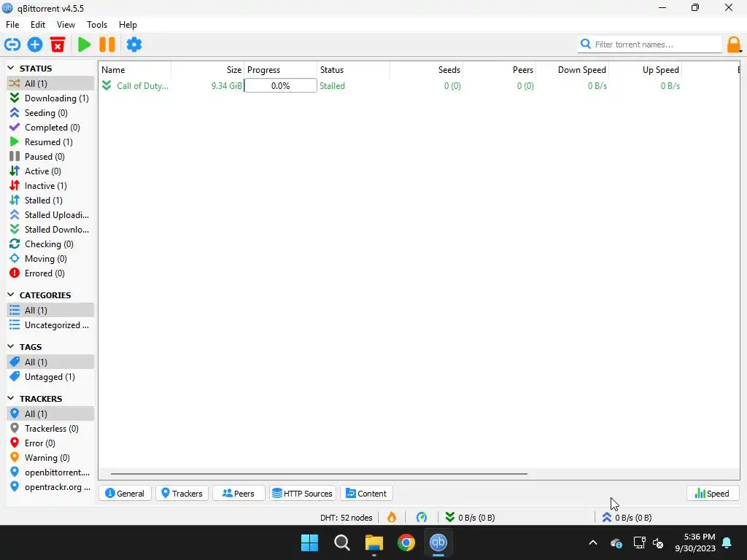This screenshot has width=747, height=560.
Task: Click the download speed status bar indicator
Action: point(470,518)
